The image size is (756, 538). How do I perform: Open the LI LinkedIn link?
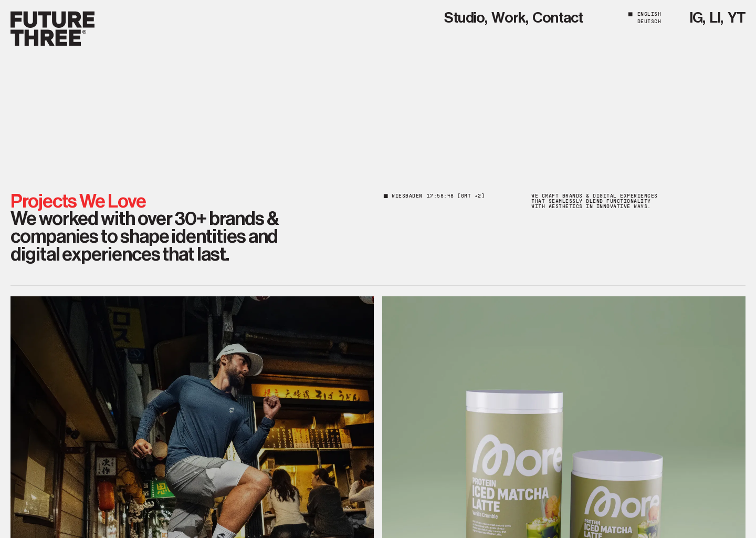[716, 18]
